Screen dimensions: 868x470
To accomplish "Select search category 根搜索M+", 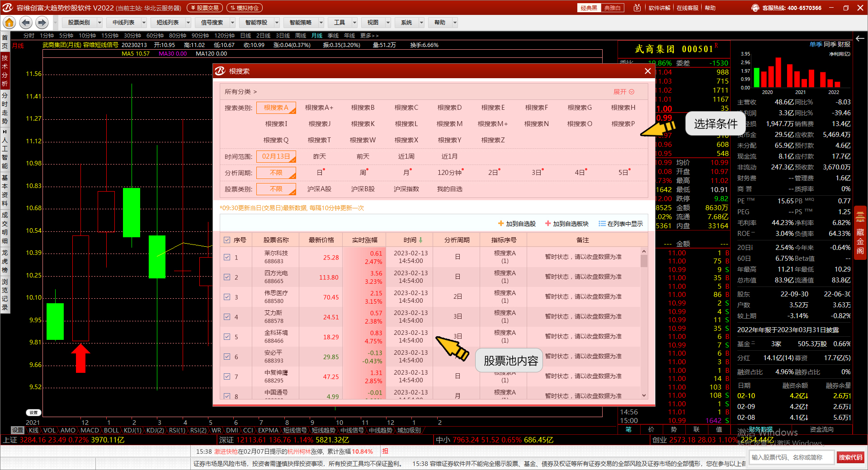I will 493,124.
